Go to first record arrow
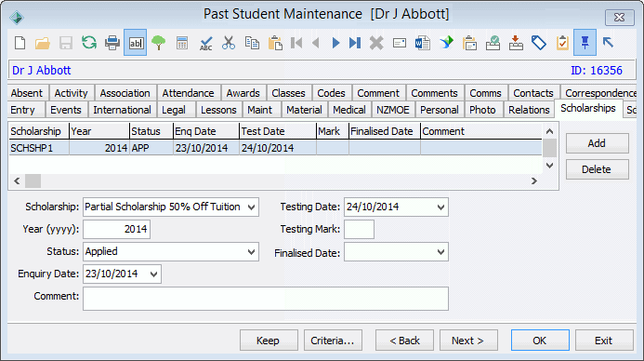 [296, 43]
